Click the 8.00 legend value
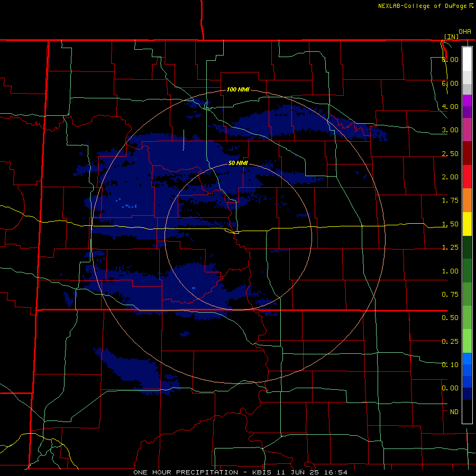Image resolution: width=476 pixels, height=476 pixels. pyautogui.click(x=450, y=59)
